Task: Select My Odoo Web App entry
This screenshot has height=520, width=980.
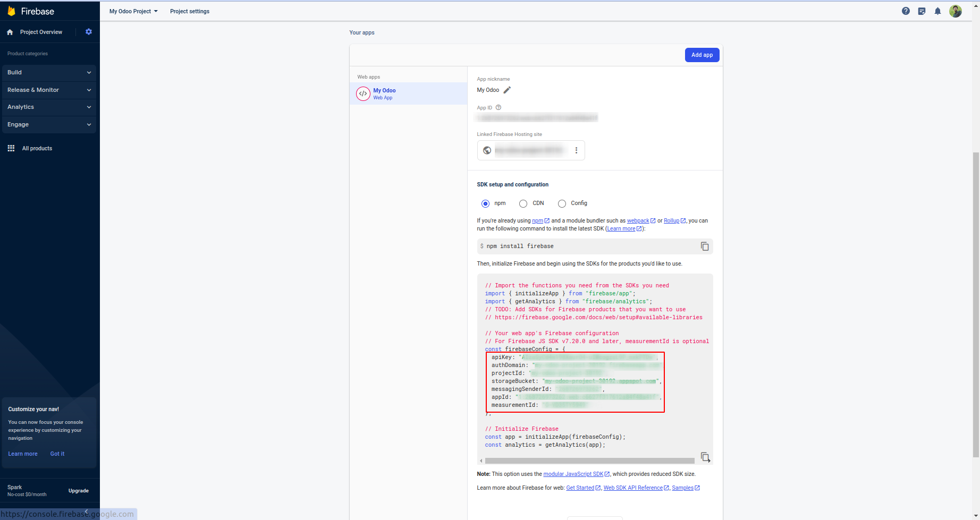Action: (408, 93)
